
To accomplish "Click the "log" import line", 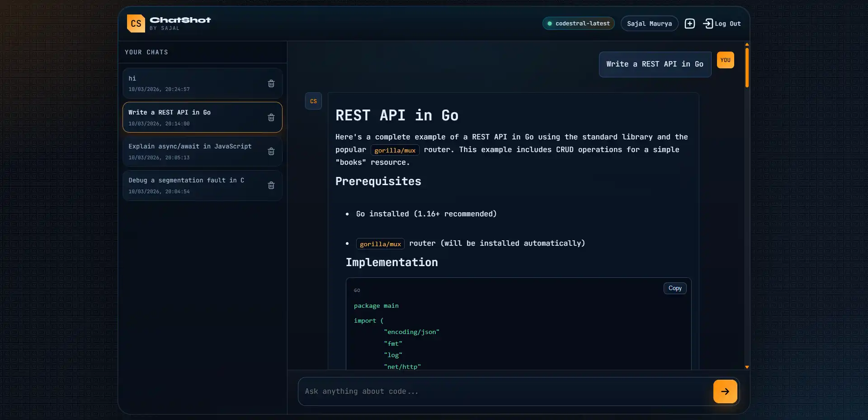I will 393,355.
